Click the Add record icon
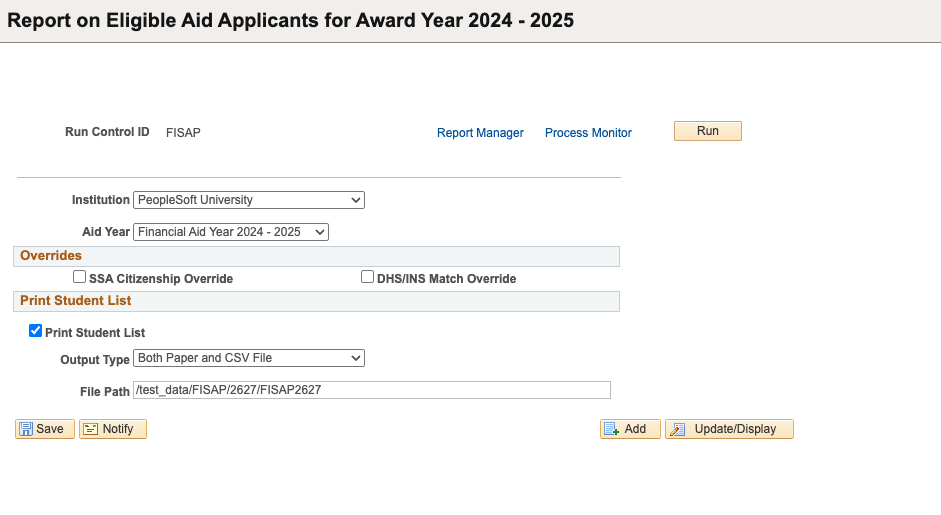Screen dimensions: 941x515 [x=612, y=429]
